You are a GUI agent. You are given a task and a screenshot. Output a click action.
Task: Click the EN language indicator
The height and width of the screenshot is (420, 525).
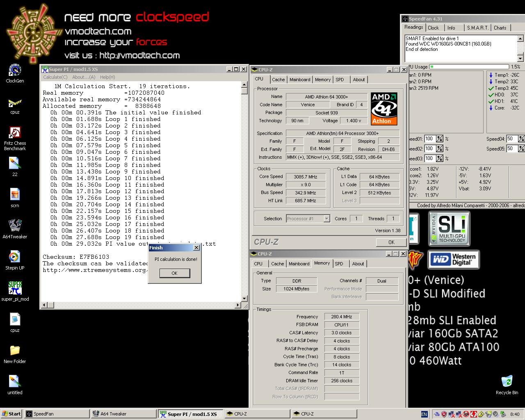(x=424, y=414)
